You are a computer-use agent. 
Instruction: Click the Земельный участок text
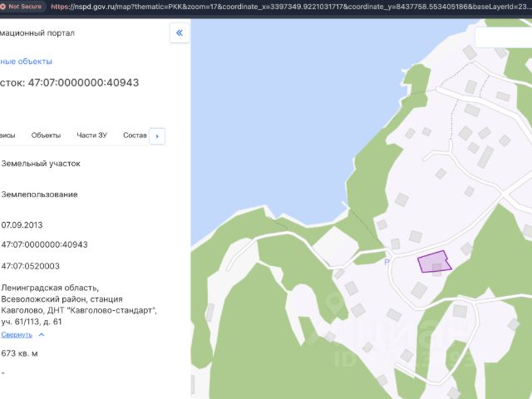pyautogui.click(x=41, y=164)
